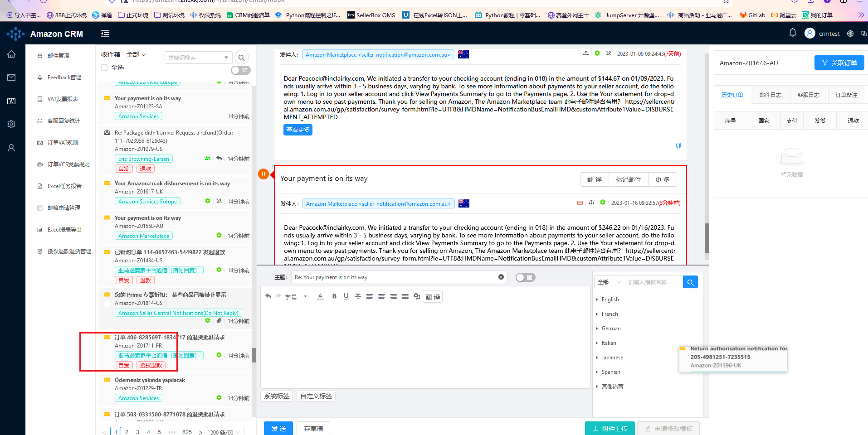
Task: Apply underline formatting in the reply editor
Action: [x=346, y=296]
